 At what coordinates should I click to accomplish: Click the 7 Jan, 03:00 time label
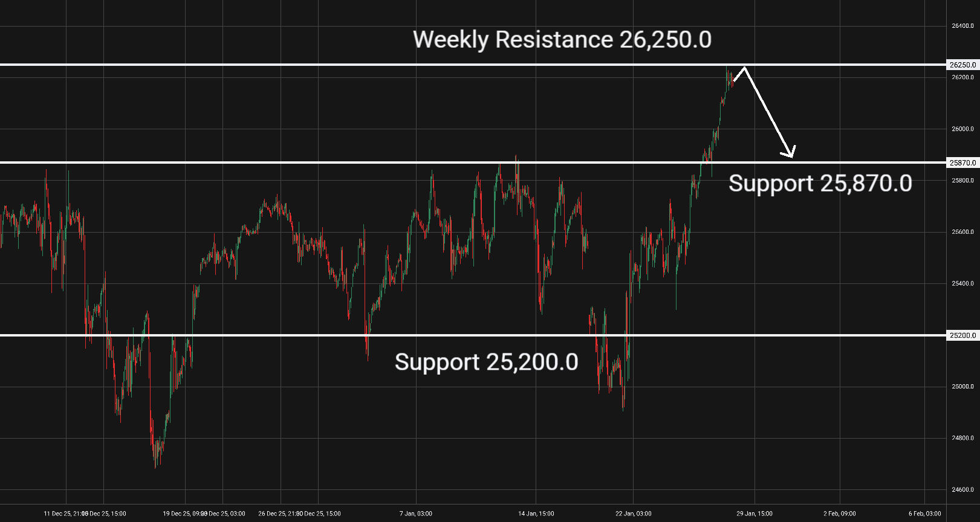click(x=416, y=514)
